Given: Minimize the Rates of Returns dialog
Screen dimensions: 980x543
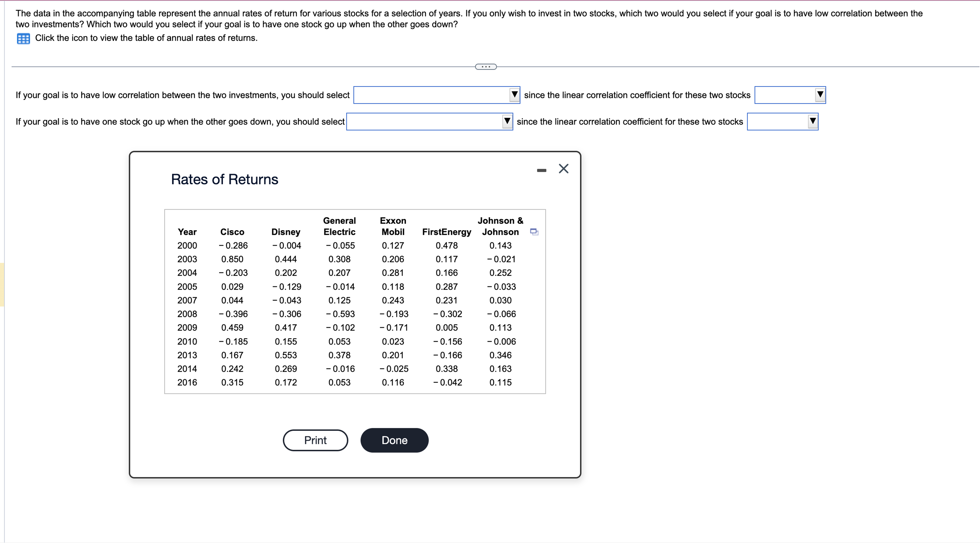Looking at the screenshot, I should [541, 170].
